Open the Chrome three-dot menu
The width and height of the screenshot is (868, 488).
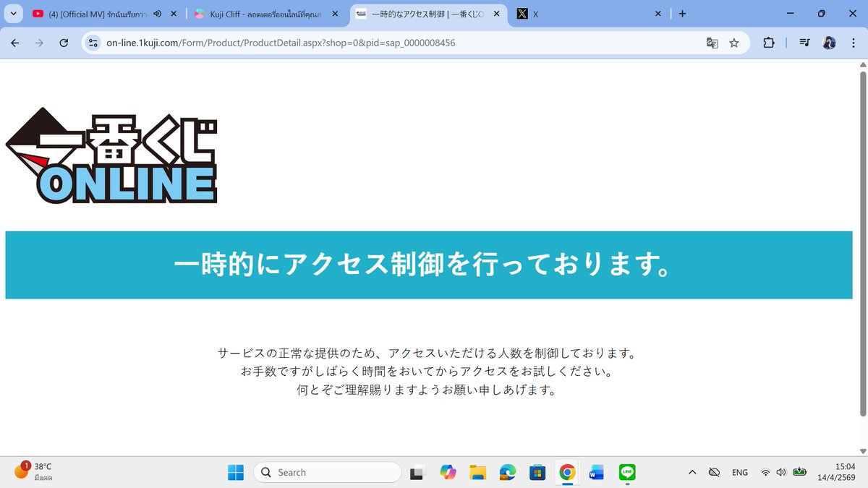854,43
